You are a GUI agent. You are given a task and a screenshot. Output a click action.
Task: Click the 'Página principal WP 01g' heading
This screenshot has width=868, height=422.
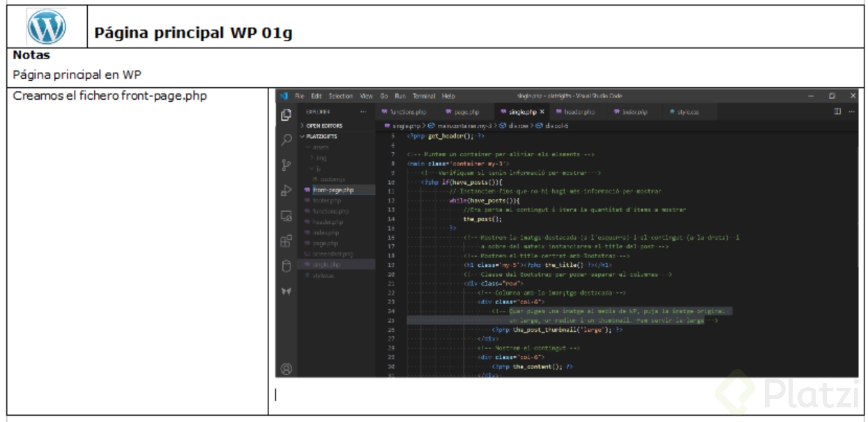(193, 33)
